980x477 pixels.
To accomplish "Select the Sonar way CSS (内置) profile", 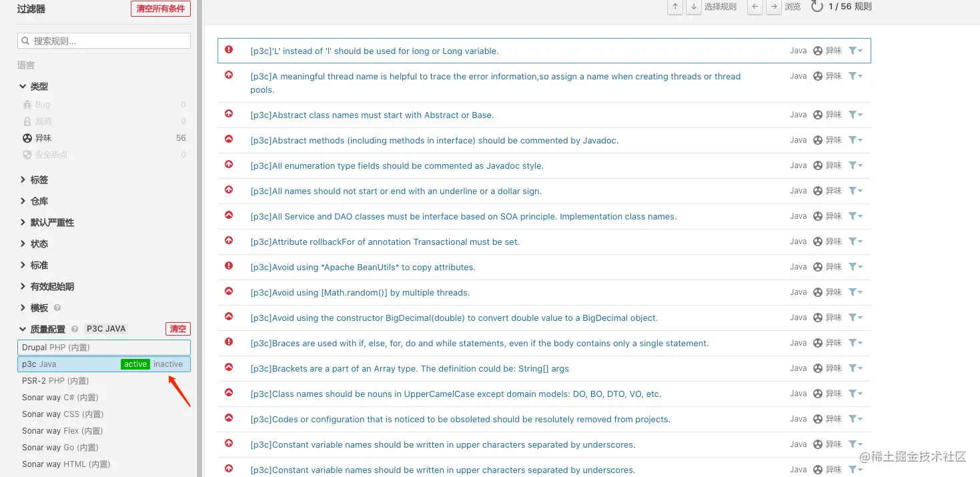I will [104, 414].
